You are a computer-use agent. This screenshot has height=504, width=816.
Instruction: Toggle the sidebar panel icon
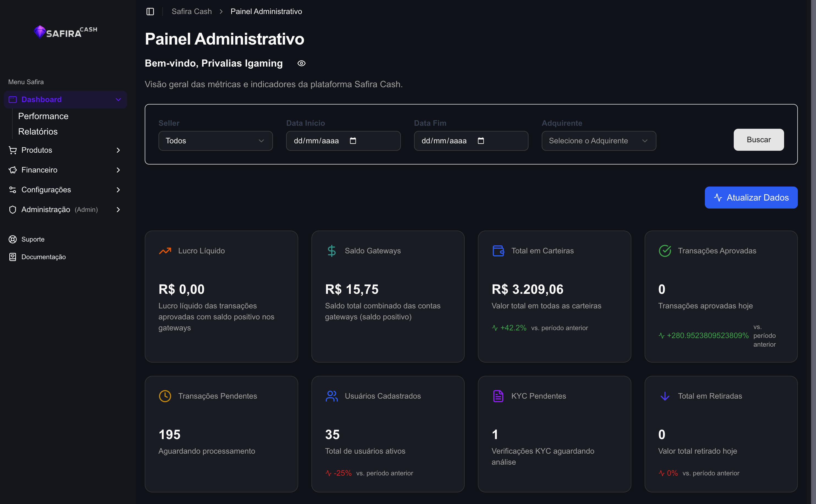pyautogui.click(x=150, y=11)
